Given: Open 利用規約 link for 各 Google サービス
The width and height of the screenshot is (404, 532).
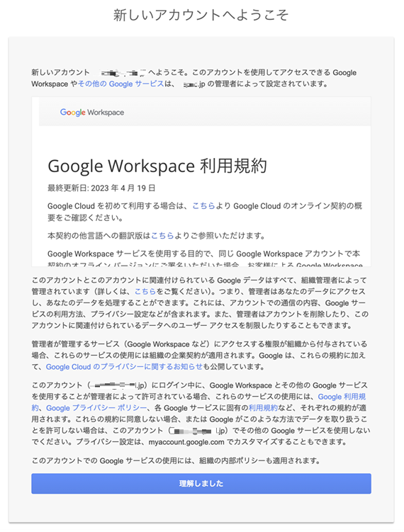Looking at the screenshot, I should [263, 408].
